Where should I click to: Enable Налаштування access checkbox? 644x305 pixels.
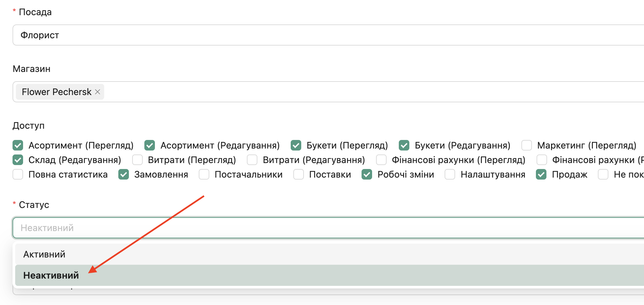tap(450, 174)
